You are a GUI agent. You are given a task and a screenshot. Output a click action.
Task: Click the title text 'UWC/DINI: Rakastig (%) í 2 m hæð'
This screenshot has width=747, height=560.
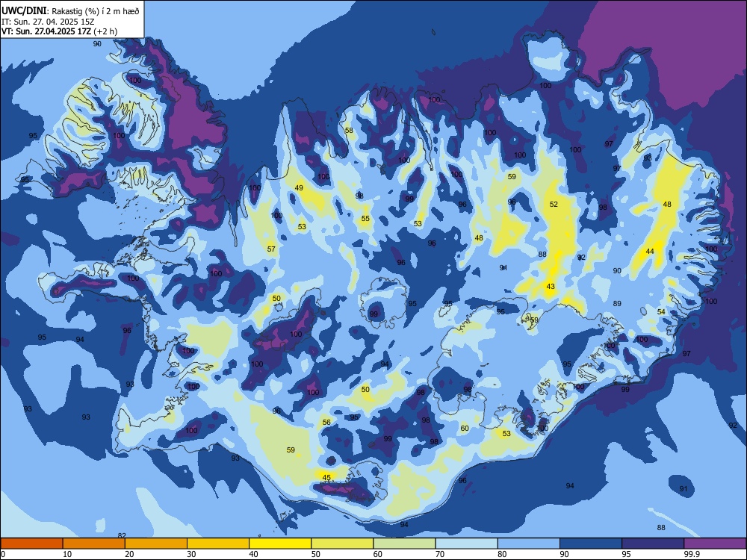click(x=70, y=10)
